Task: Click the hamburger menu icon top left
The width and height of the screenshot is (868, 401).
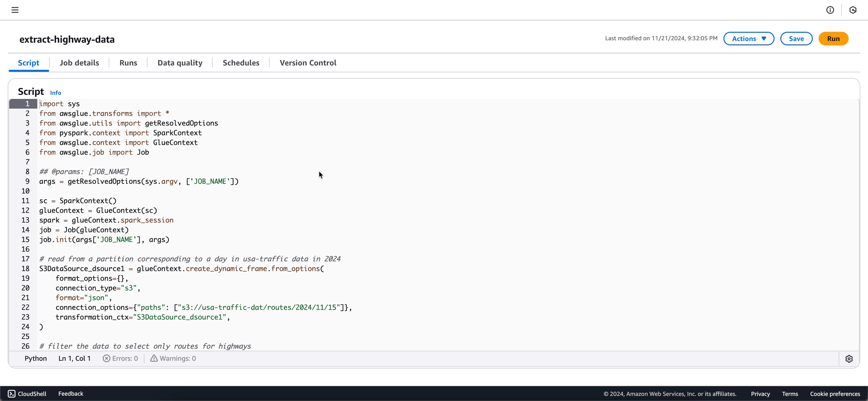Action: (15, 10)
